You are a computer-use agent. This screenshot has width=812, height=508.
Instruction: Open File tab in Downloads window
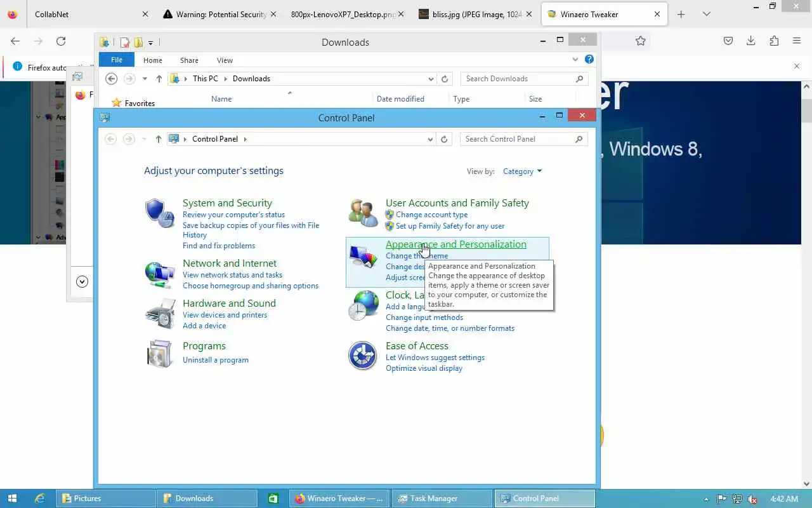117,60
